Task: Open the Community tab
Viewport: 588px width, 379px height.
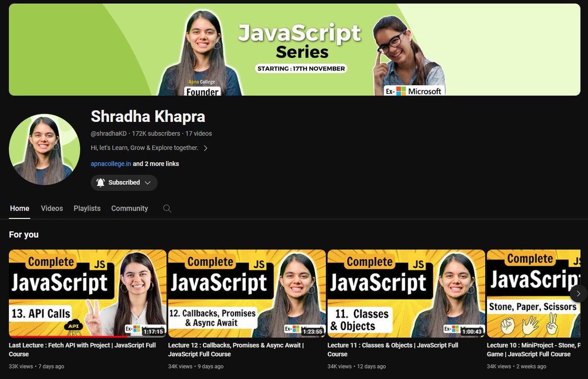Action: [x=129, y=209]
